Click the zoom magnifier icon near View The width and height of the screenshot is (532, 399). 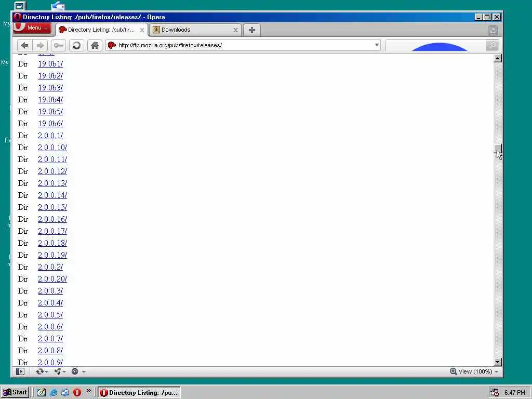point(453,371)
